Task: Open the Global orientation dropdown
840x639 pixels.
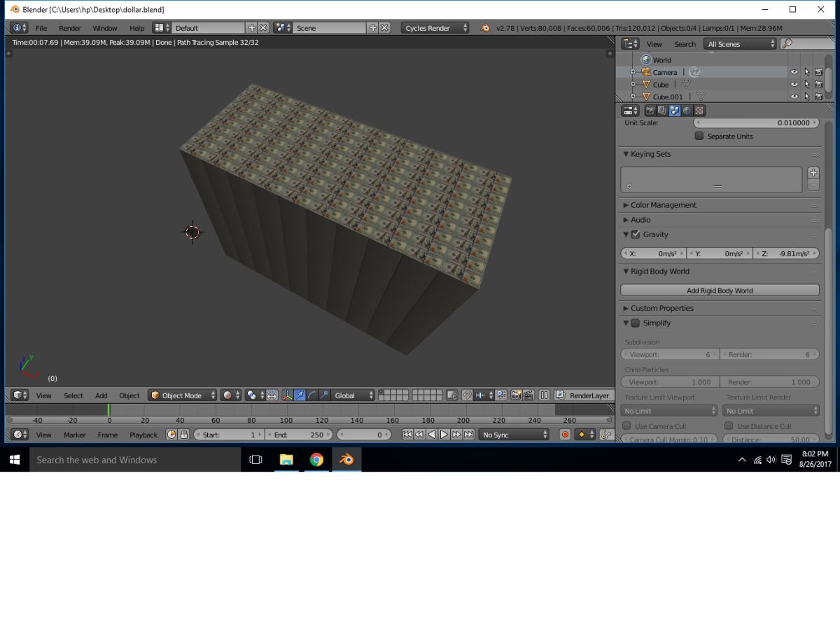Action: (353, 395)
